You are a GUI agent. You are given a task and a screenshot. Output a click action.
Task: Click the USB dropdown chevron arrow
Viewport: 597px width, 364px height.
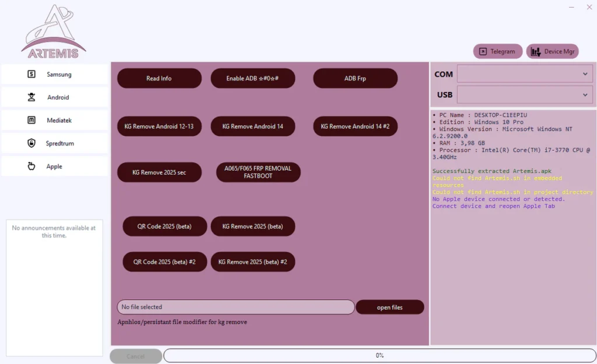tap(585, 95)
